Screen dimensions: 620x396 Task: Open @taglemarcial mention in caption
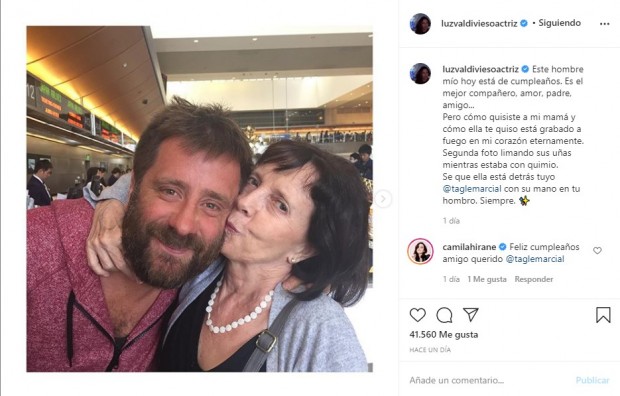pos(472,189)
